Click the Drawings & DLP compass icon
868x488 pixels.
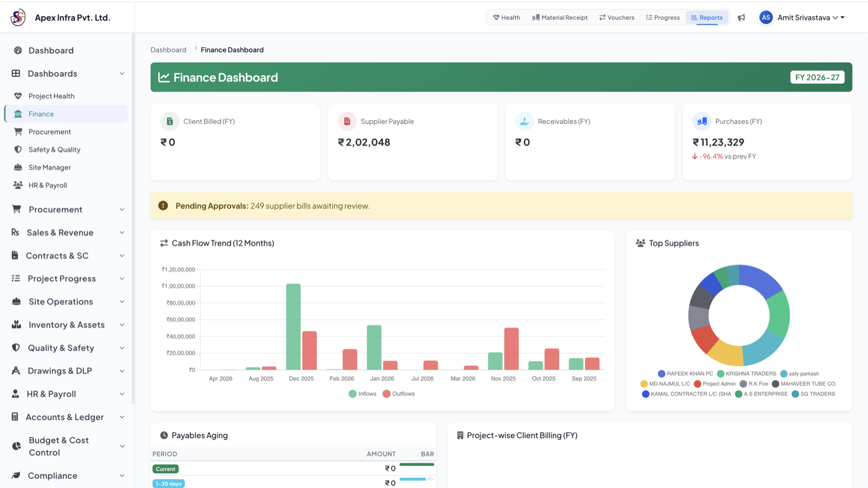(15, 371)
